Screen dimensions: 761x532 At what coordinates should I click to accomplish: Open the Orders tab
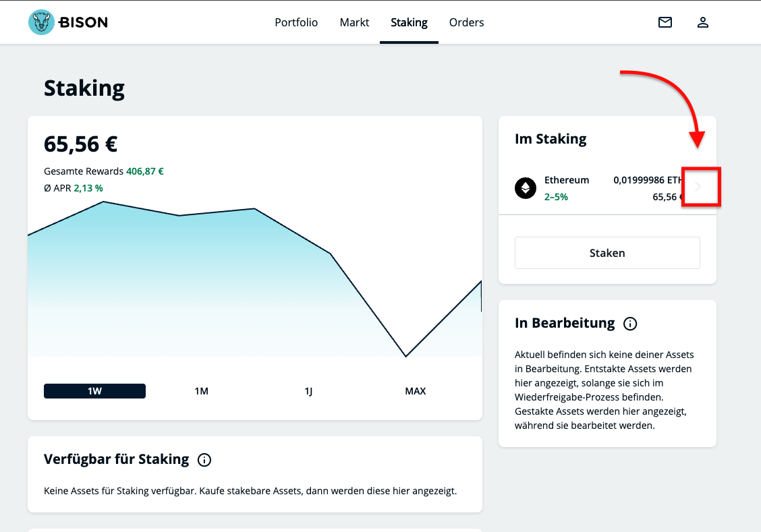pyautogui.click(x=466, y=22)
